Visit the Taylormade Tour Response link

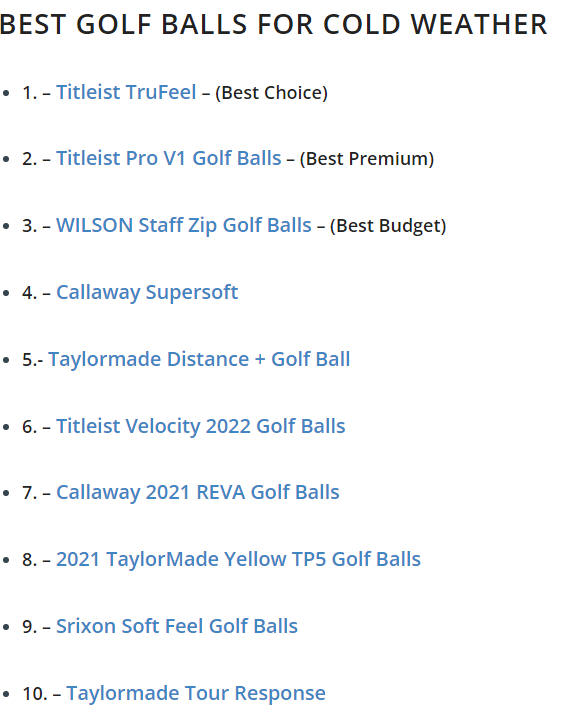196,693
